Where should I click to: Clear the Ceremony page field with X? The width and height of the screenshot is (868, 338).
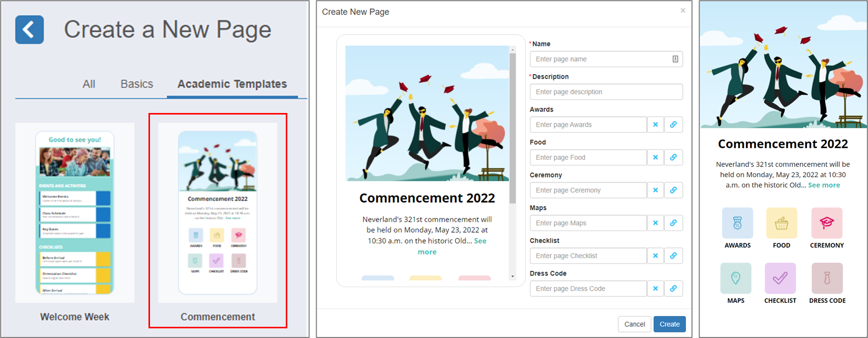[655, 190]
